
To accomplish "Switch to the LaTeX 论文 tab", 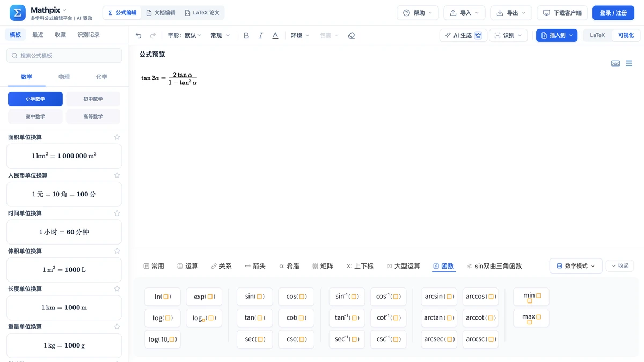I will [202, 13].
